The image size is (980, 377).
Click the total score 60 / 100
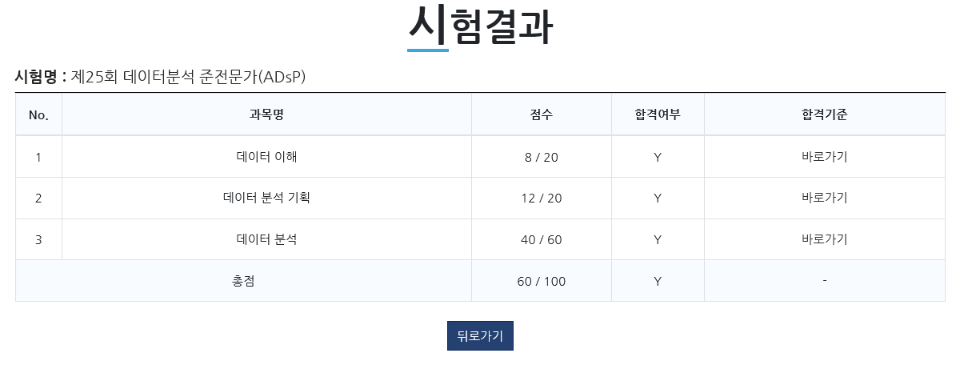[x=541, y=282]
